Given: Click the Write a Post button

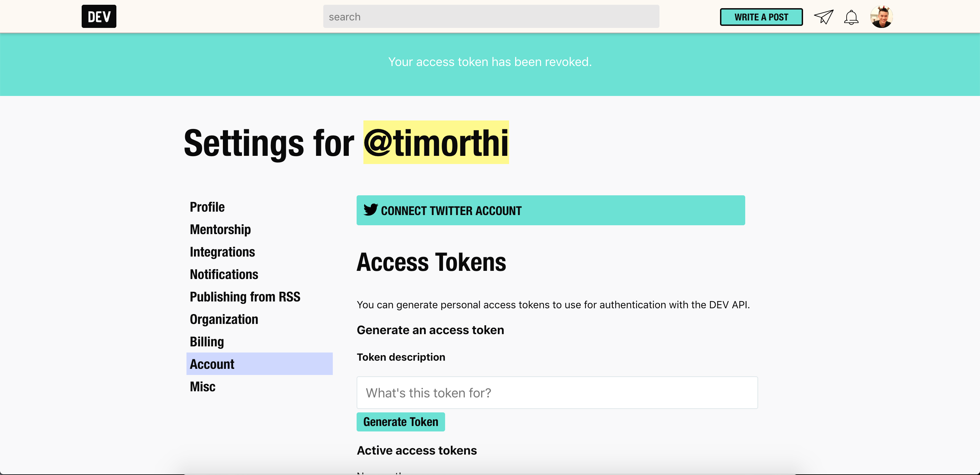Looking at the screenshot, I should click(761, 17).
